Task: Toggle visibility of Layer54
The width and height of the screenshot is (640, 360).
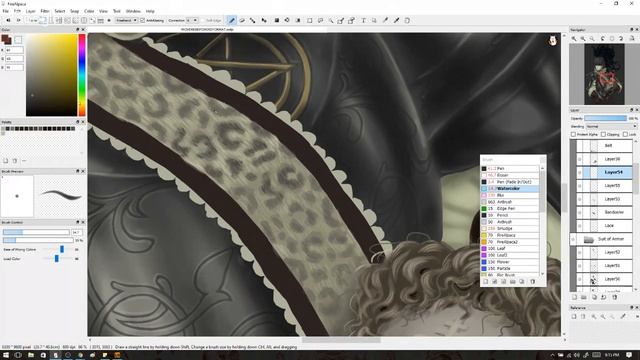Action: (x=580, y=172)
